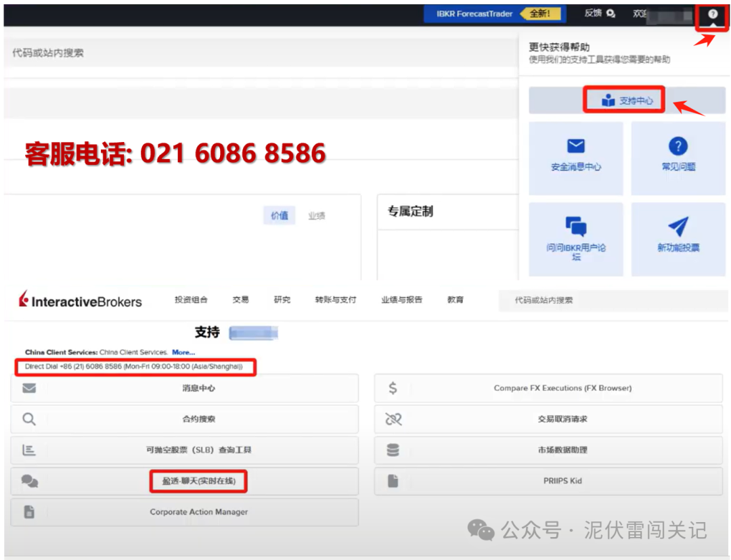Click the Corporate Action Manager document icon
This screenshot has width=731, height=560.
pos(29,511)
